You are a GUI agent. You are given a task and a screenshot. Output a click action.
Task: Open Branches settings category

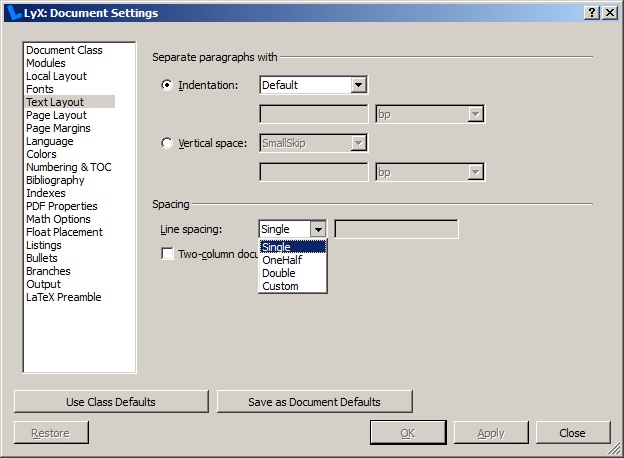point(48,271)
